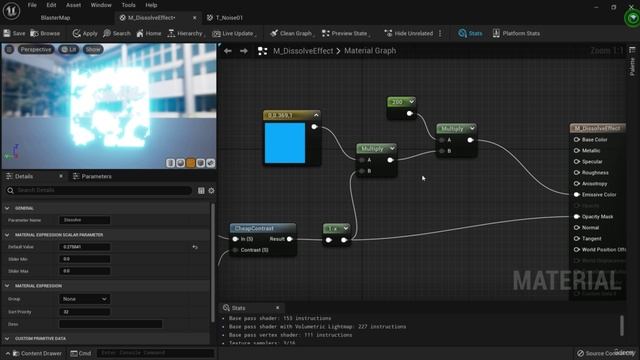The height and width of the screenshot is (360, 640).
Task: Click the Search Details field
Action: [98, 190]
